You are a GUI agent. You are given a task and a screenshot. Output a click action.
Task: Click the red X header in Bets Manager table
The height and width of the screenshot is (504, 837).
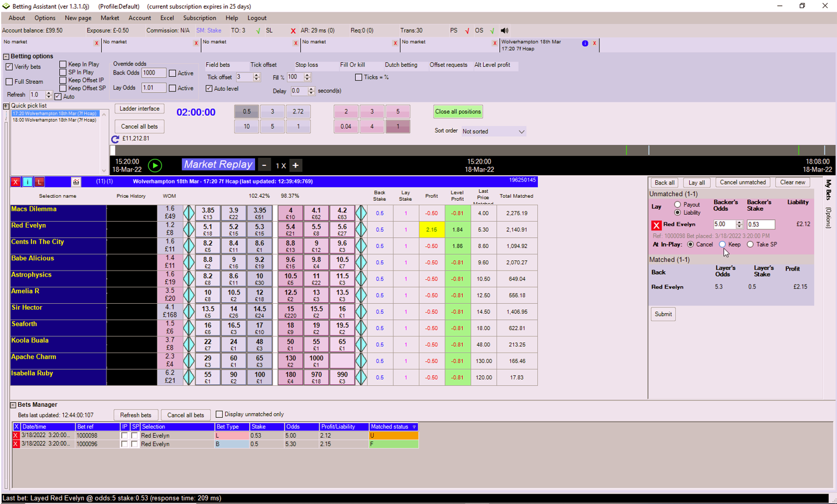(x=16, y=427)
